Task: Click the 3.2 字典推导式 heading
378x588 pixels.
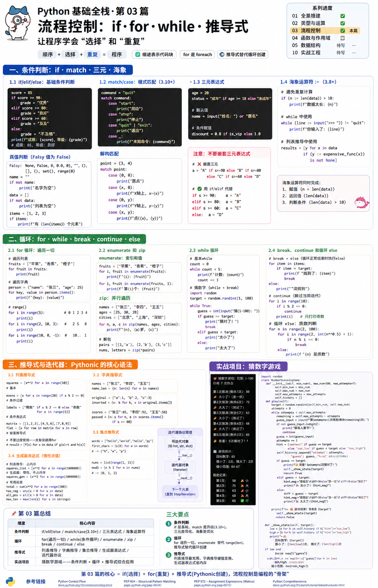Action: coord(107,375)
